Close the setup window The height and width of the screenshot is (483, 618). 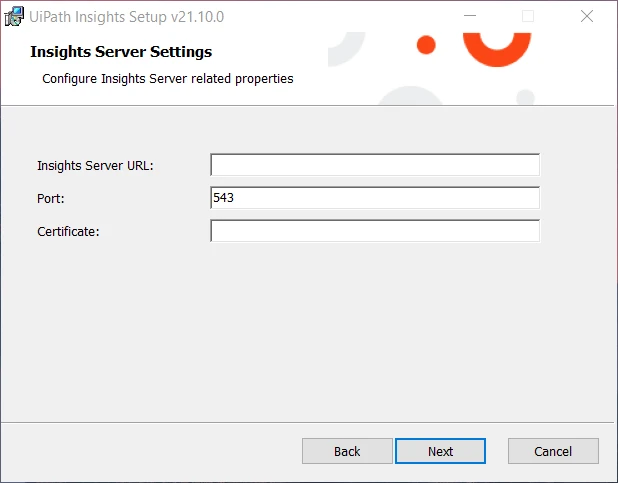click(586, 16)
